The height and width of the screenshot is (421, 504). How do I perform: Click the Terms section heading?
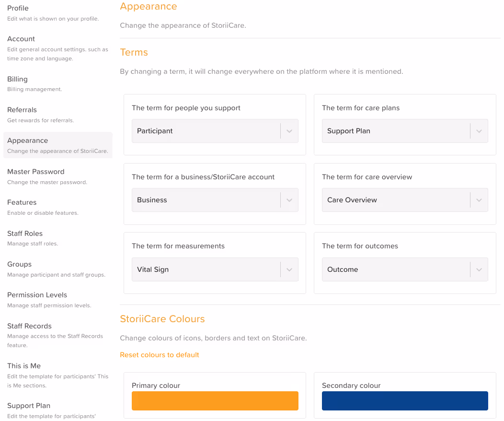(134, 52)
